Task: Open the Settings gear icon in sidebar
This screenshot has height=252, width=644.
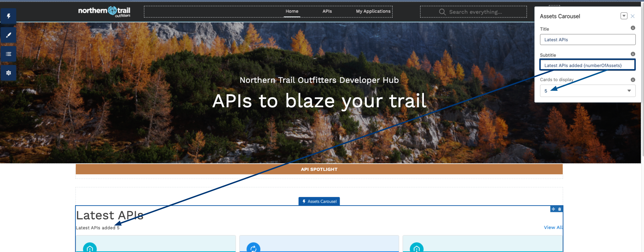Action: 8,73
